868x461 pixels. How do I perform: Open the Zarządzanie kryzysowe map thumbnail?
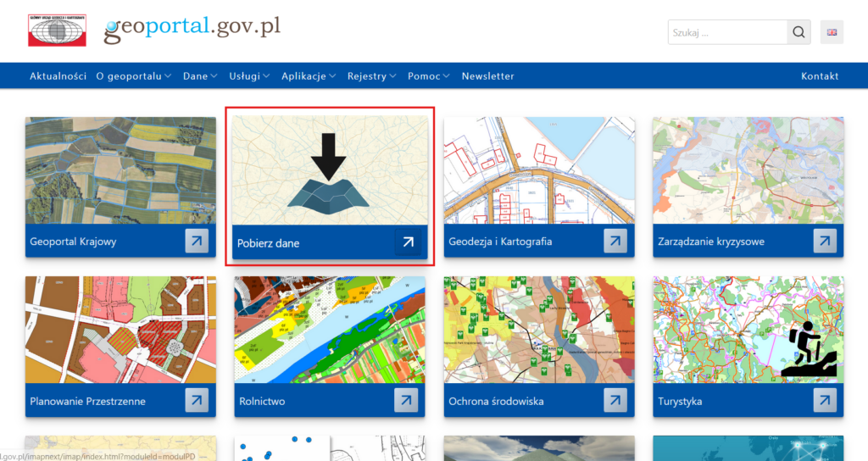pos(748,170)
